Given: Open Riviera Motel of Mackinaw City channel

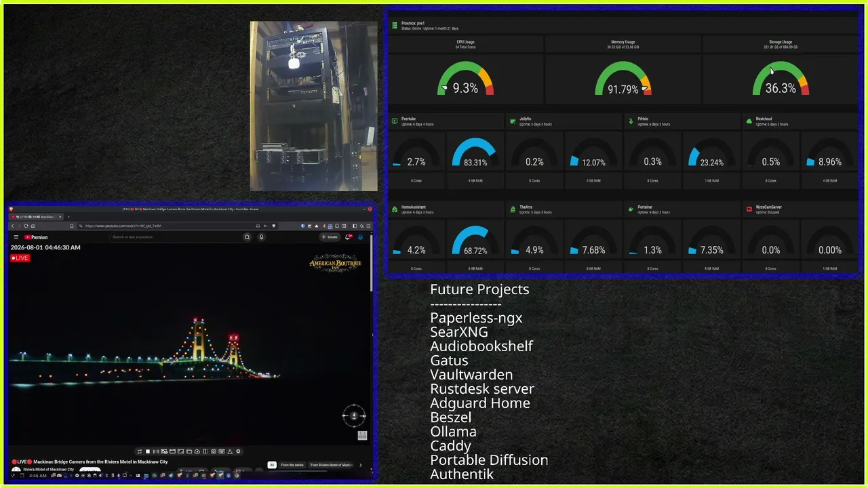Looking at the screenshot, I should (49, 469).
